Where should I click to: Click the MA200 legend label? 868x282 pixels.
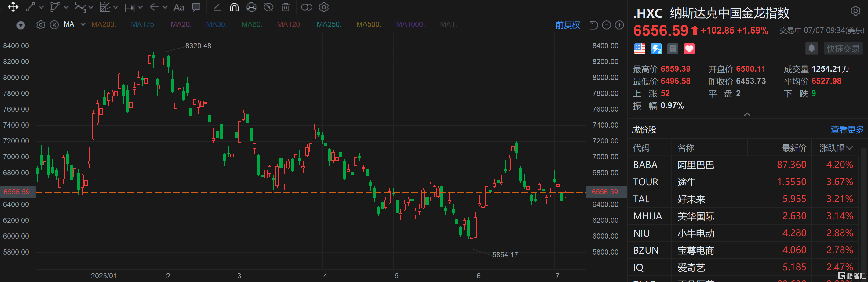tap(104, 24)
